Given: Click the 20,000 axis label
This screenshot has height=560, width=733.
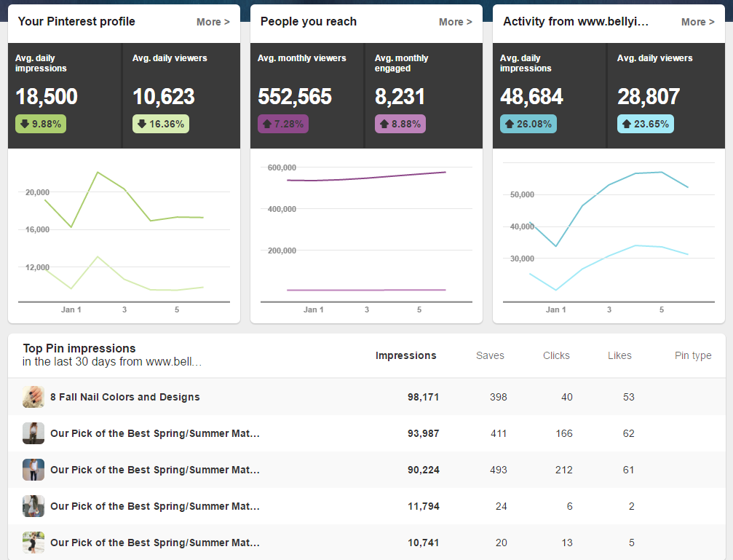Looking at the screenshot, I should (x=37, y=192).
